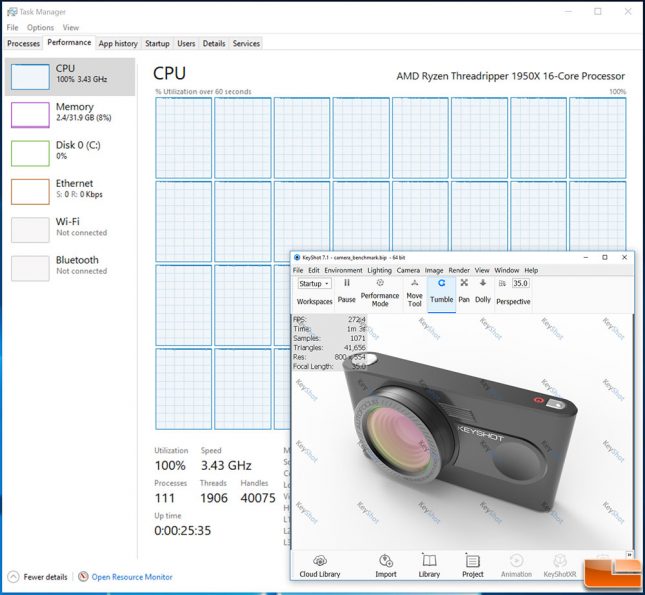Open KeyShot Lighting menu
The height and width of the screenshot is (595, 645).
click(x=379, y=270)
